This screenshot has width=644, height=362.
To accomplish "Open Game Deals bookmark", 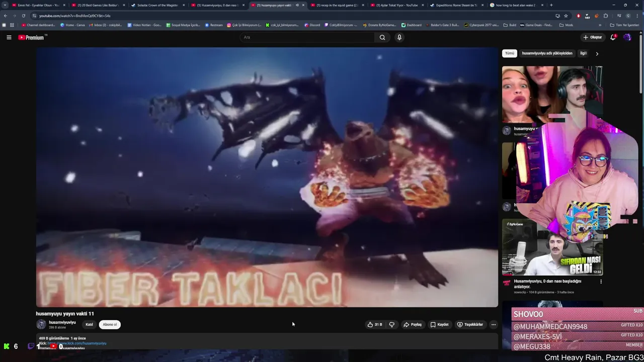I will tap(536, 25).
